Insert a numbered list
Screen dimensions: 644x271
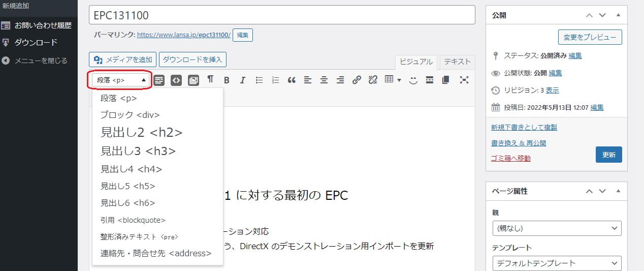click(x=275, y=80)
